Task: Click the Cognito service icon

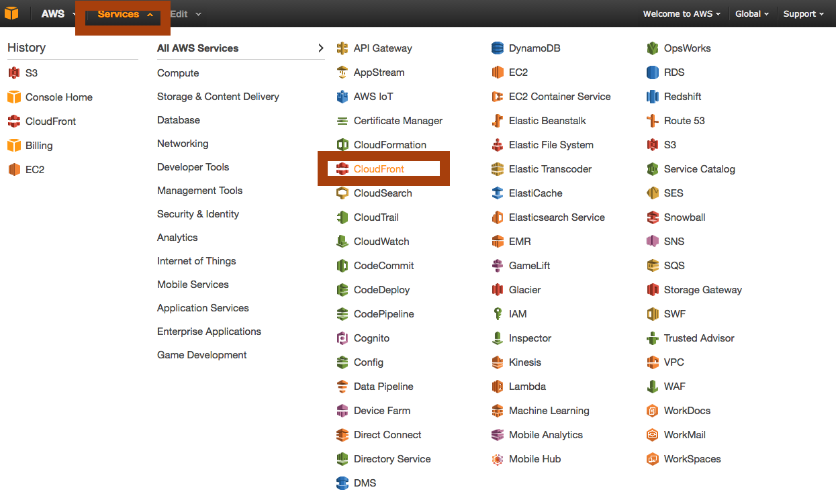Action: click(x=342, y=338)
